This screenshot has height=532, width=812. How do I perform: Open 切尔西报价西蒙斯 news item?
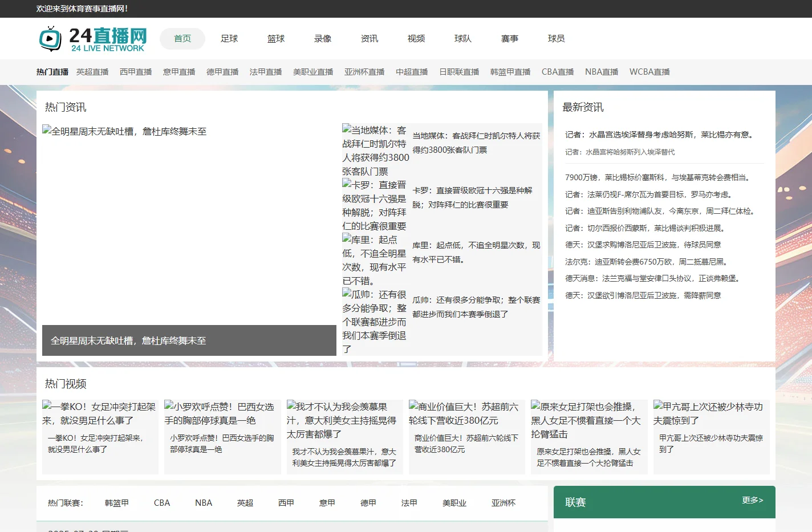pyautogui.click(x=647, y=228)
